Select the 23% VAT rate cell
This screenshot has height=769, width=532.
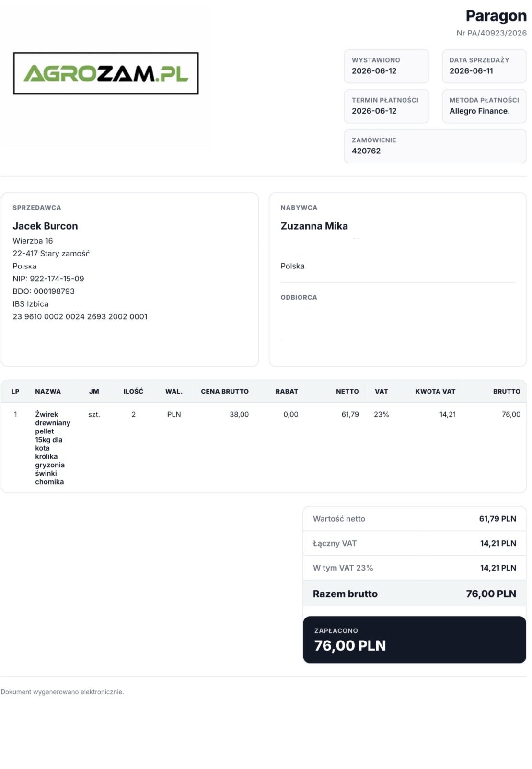382,414
